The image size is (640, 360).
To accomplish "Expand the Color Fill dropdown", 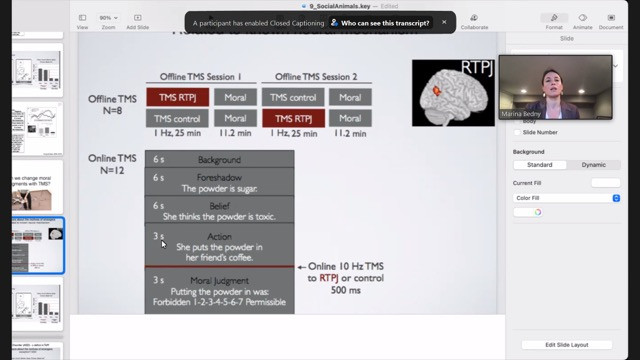I will click(x=567, y=198).
